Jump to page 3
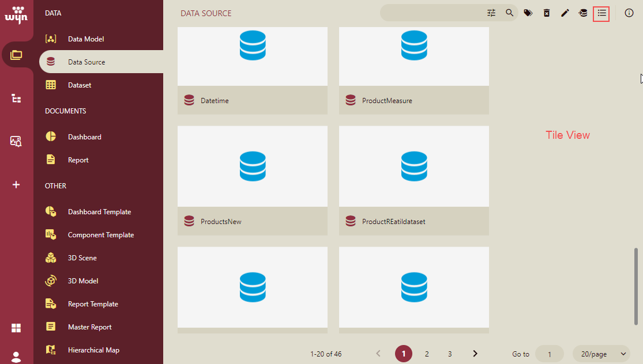The width and height of the screenshot is (643, 364). pyautogui.click(x=450, y=354)
